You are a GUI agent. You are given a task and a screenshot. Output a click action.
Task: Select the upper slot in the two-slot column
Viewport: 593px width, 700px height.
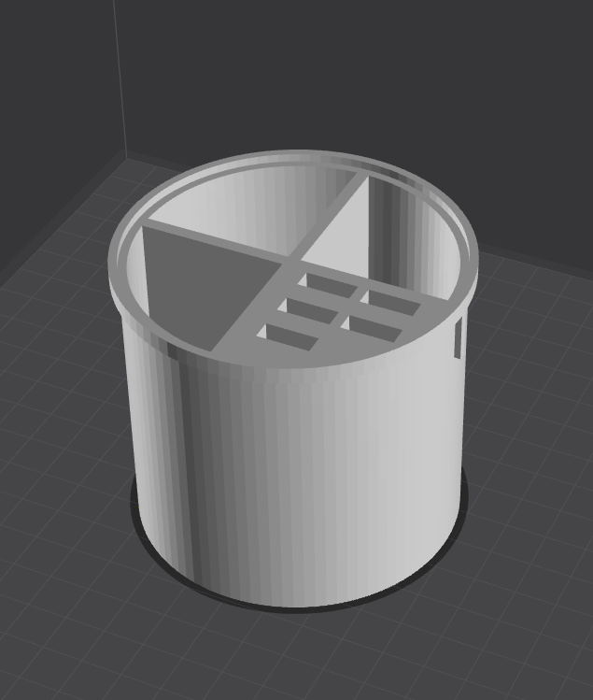pos(391,301)
